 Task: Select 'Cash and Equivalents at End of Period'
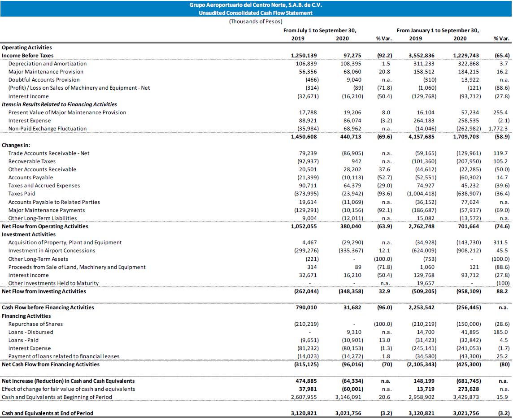pos(48,413)
